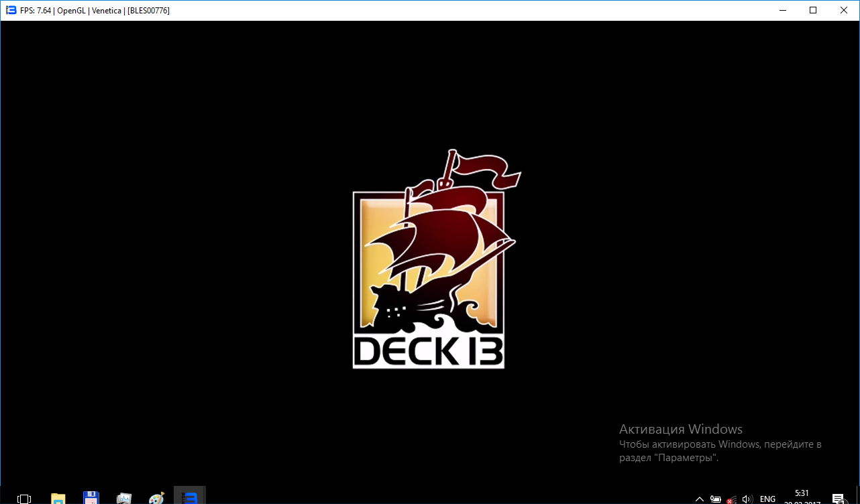Launch Paint from the taskbar
This screenshot has width=860, height=504.
pos(156,499)
